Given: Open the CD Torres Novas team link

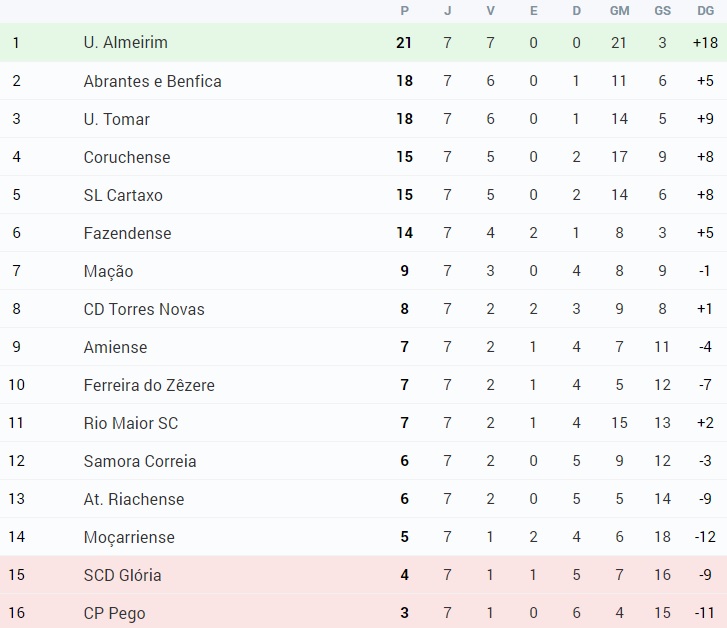Looking at the screenshot, I should [144, 309].
